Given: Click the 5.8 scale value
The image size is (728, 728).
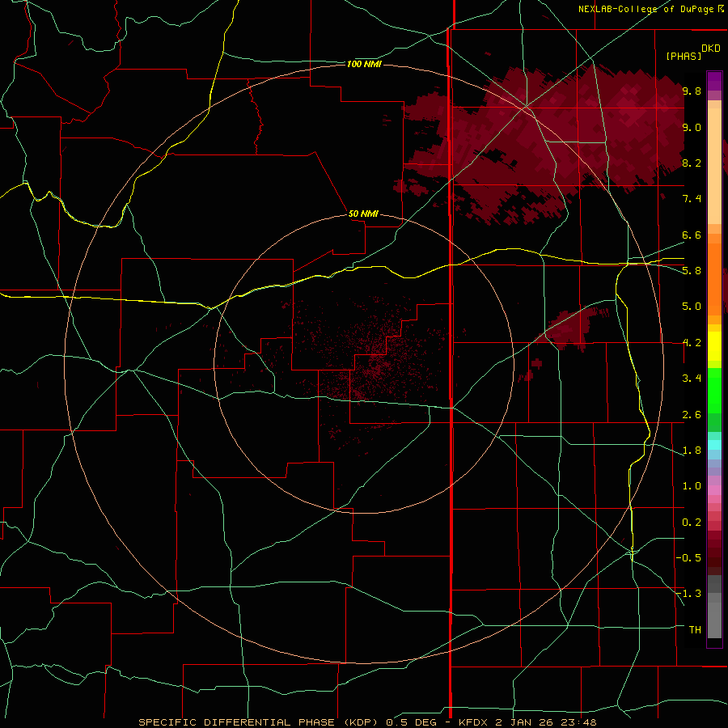Looking at the screenshot, I should (692, 271).
